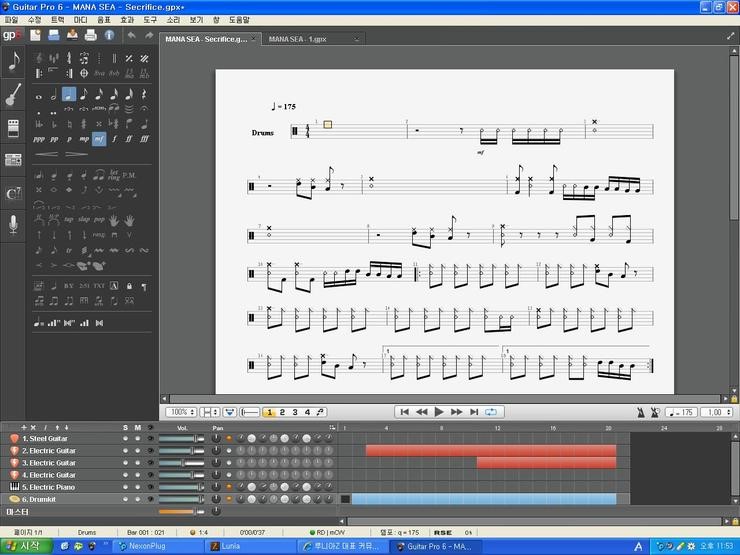Create a new file from toolbar
The image size is (740, 555).
(x=35, y=35)
